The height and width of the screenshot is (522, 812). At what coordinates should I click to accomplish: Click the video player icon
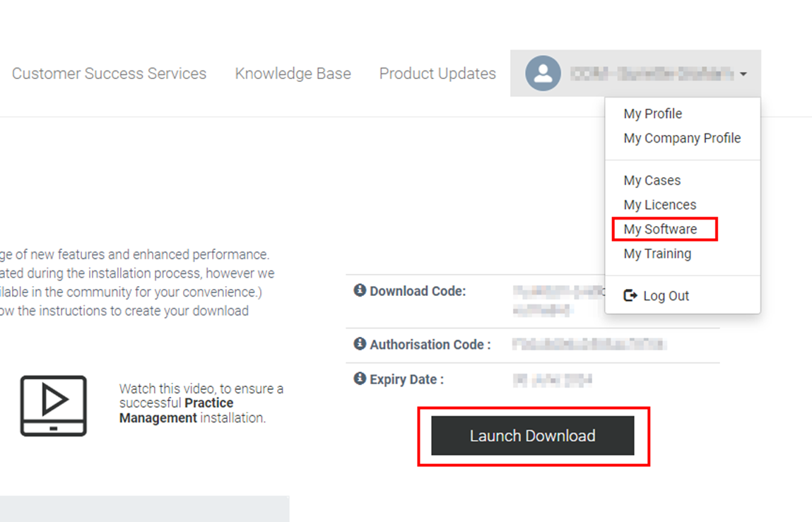[54, 405]
